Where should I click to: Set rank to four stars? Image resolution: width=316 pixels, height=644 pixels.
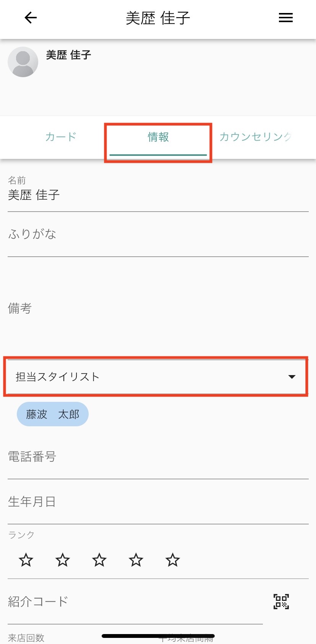[x=136, y=560]
